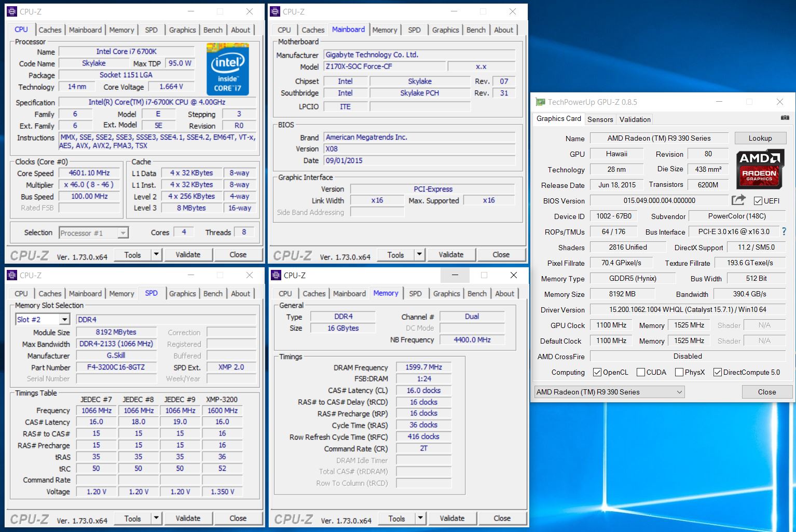Click the Manufacturer Gigabyte Technology field
Screen dimensions: 796x532
point(419,54)
